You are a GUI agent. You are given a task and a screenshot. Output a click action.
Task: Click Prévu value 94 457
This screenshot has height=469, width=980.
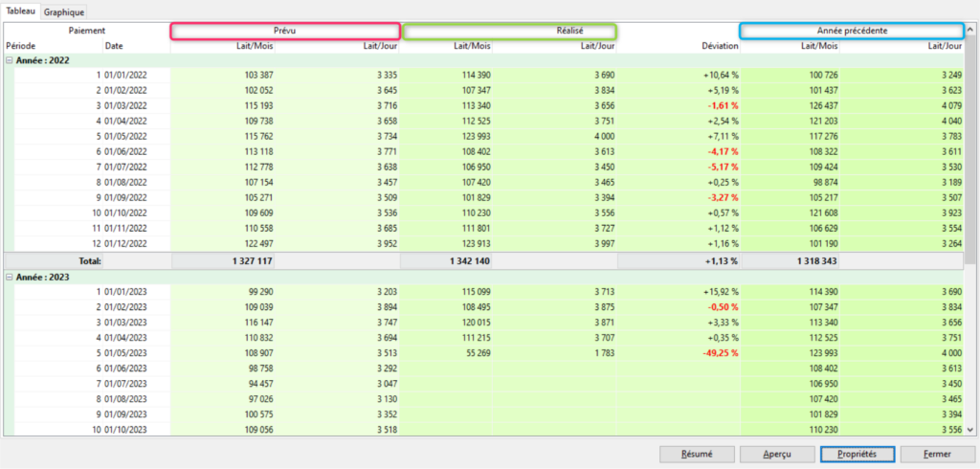pos(261,383)
